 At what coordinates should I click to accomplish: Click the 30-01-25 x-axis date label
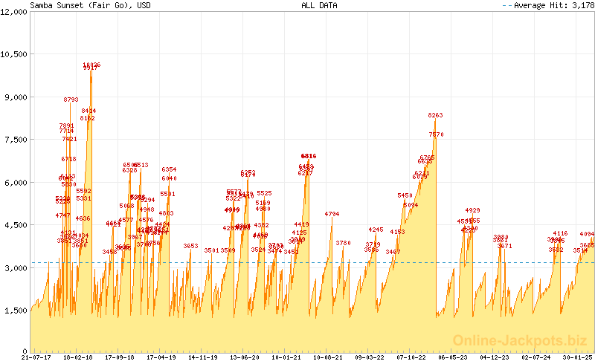tap(578, 357)
